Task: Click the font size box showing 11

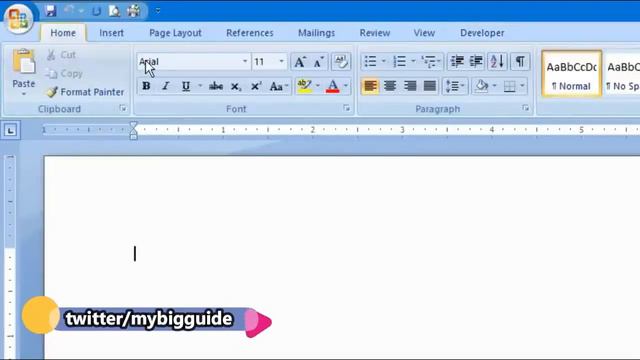Action: pyautogui.click(x=264, y=62)
